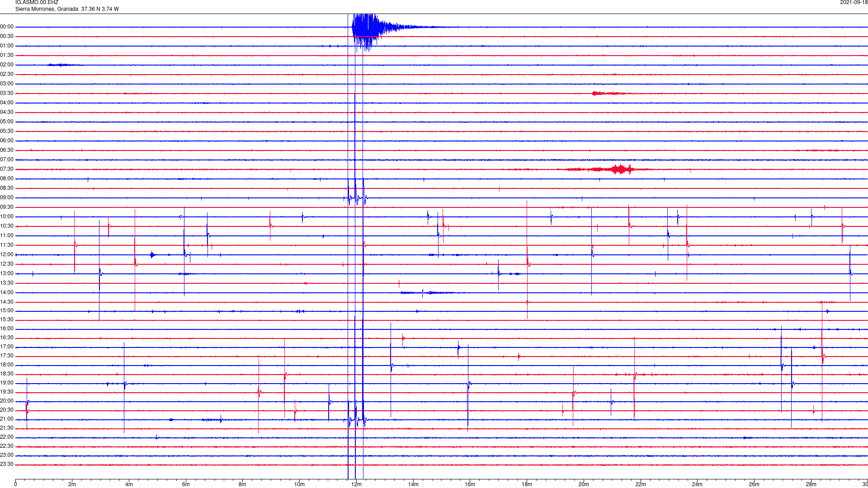Click the station code IG.ASMO.00.EHZ
This screenshot has width=868, height=488.
37,3
